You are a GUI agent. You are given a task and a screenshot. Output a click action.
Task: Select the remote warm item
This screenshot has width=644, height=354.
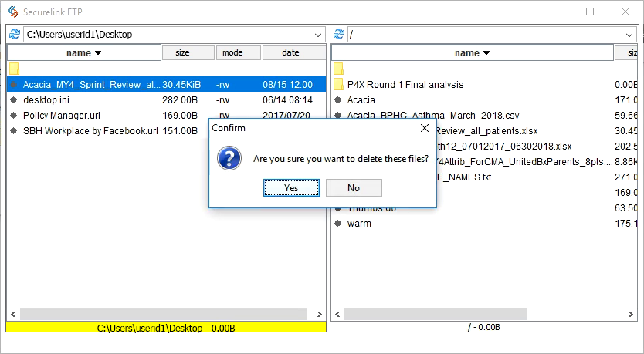point(359,224)
